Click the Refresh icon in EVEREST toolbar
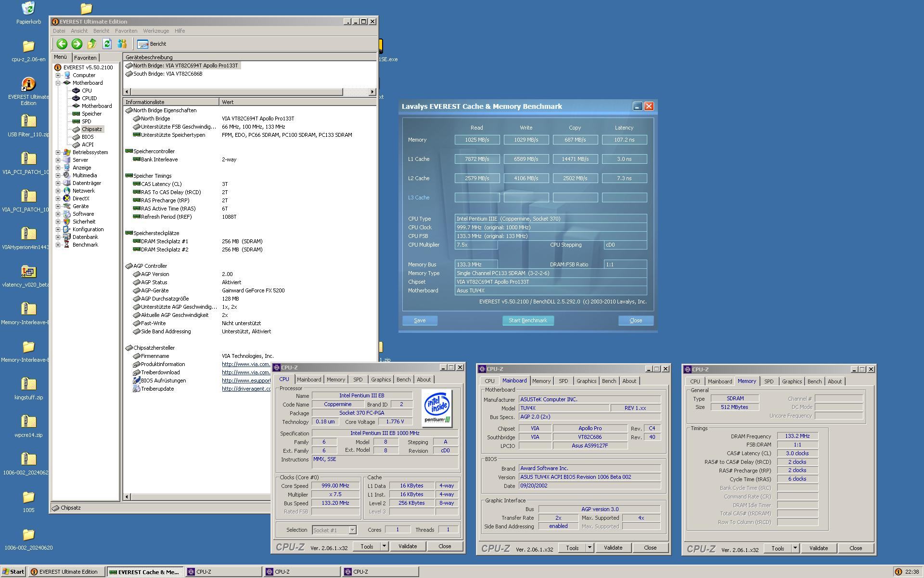The height and width of the screenshot is (578, 924). tap(107, 44)
